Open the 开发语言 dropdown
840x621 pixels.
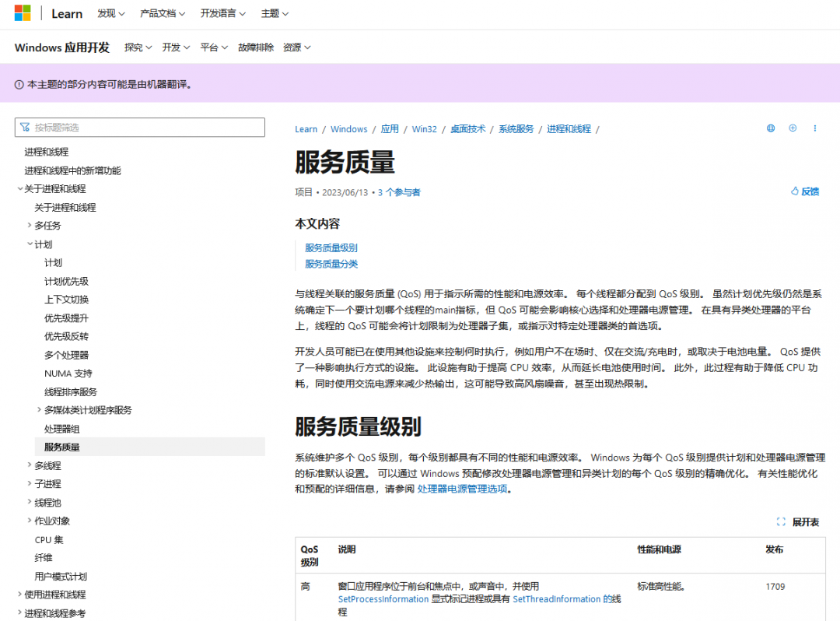tap(222, 13)
